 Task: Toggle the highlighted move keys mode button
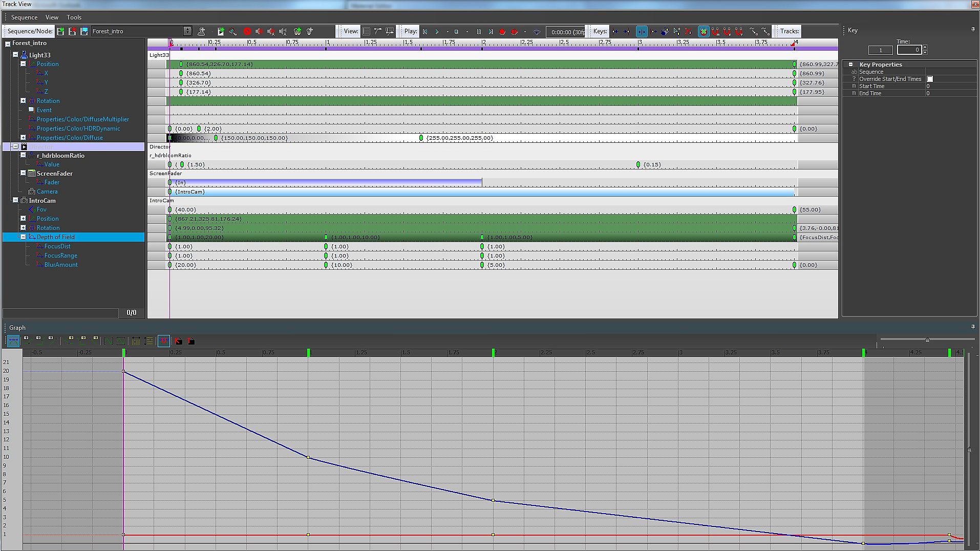click(x=641, y=31)
